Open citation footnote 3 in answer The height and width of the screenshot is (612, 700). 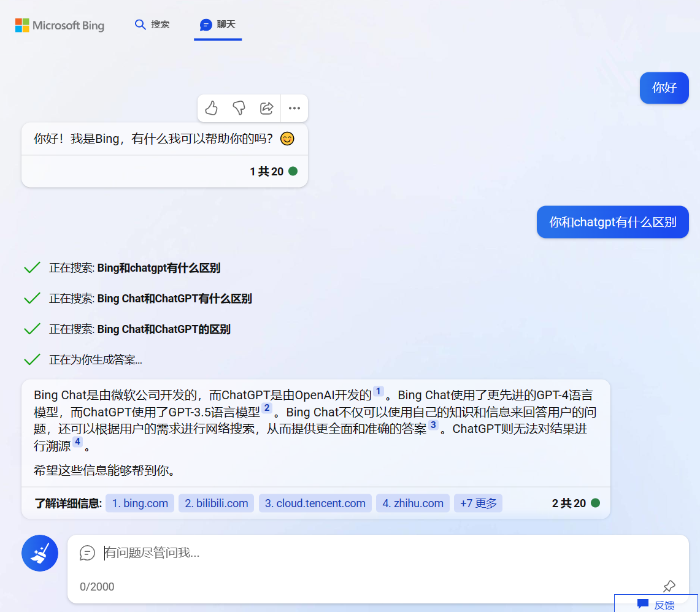(x=433, y=425)
